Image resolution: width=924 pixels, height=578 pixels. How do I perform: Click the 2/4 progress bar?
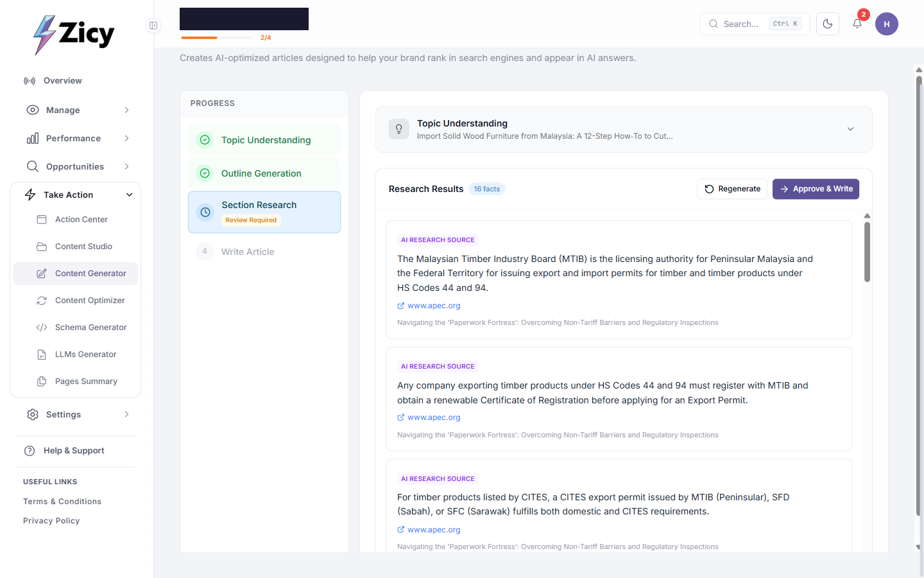click(x=217, y=38)
